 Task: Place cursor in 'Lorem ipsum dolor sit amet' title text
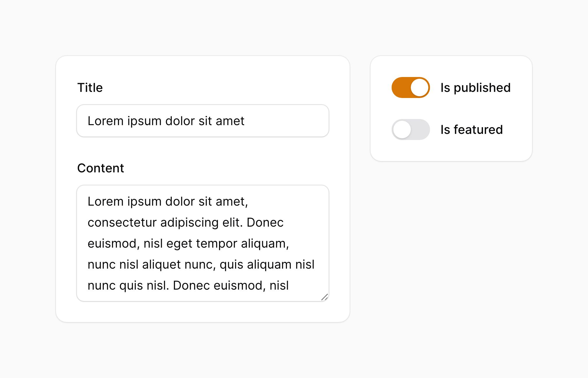click(x=166, y=121)
